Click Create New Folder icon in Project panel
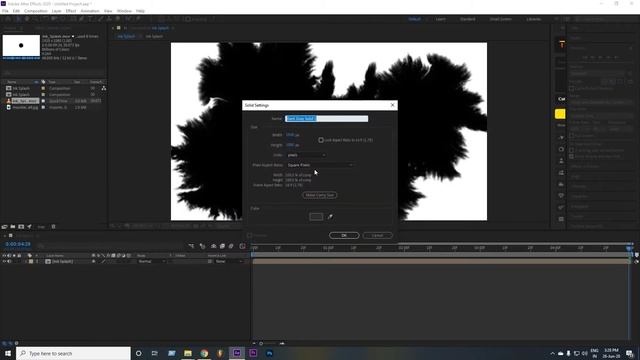 point(13,227)
